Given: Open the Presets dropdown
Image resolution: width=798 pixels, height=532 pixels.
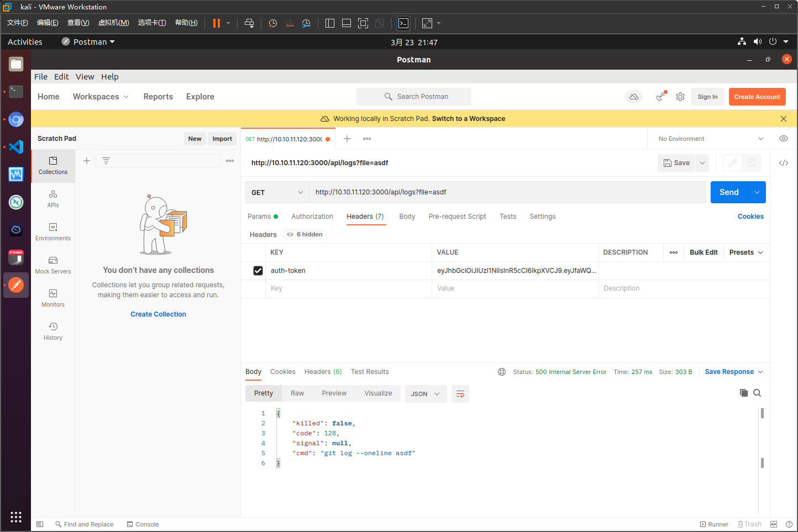Looking at the screenshot, I should pyautogui.click(x=746, y=252).
